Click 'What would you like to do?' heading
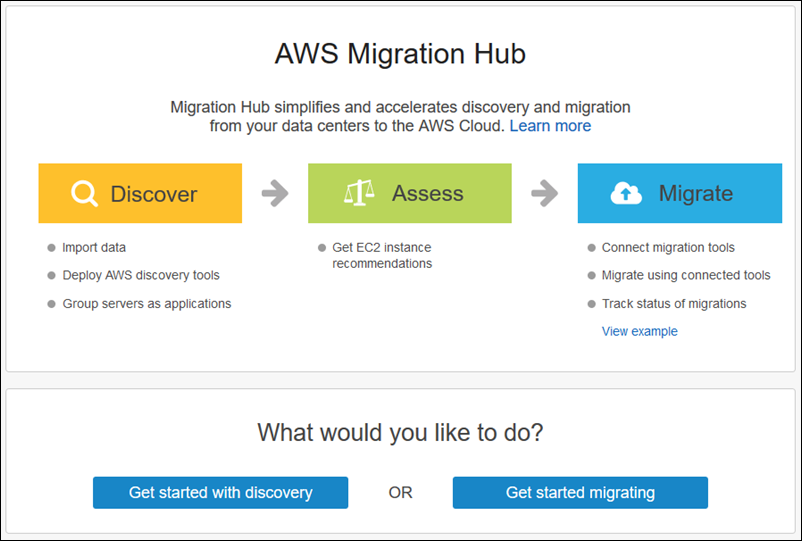 point(400,433)
